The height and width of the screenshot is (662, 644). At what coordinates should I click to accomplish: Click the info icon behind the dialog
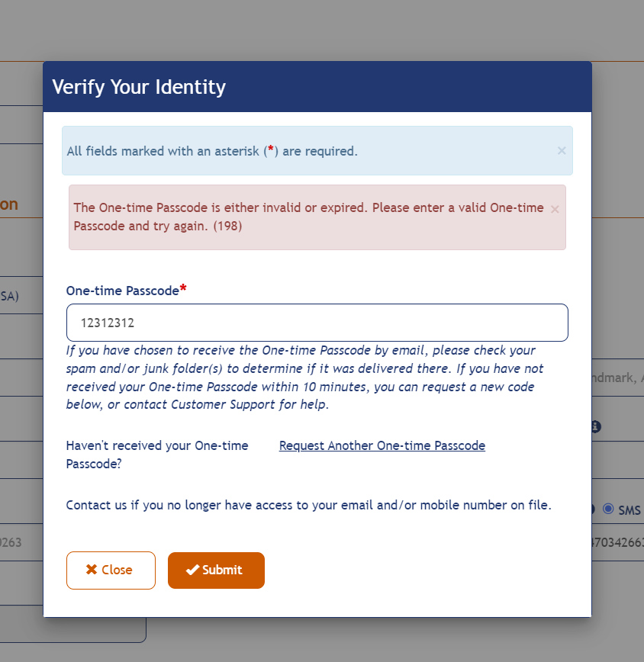tap(596, 426)
